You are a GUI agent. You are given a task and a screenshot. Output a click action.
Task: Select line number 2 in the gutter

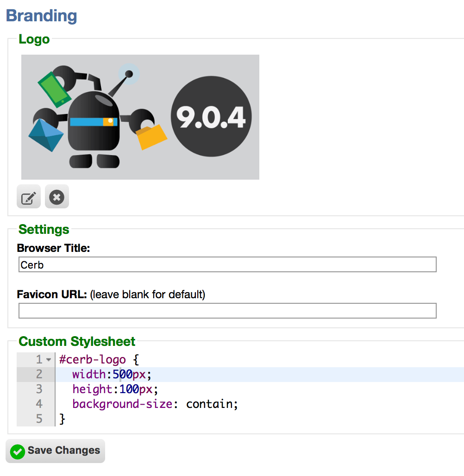pos(39,374)
